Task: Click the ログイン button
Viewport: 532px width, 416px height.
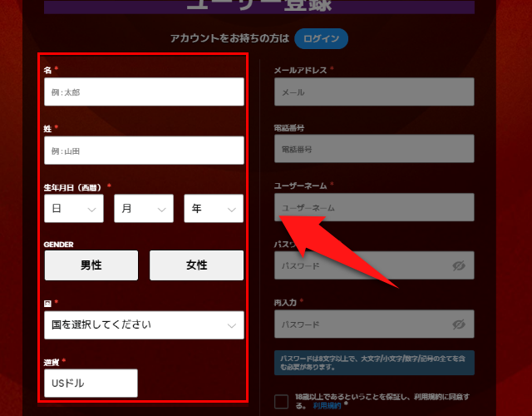Action: [x=321, y=38]
